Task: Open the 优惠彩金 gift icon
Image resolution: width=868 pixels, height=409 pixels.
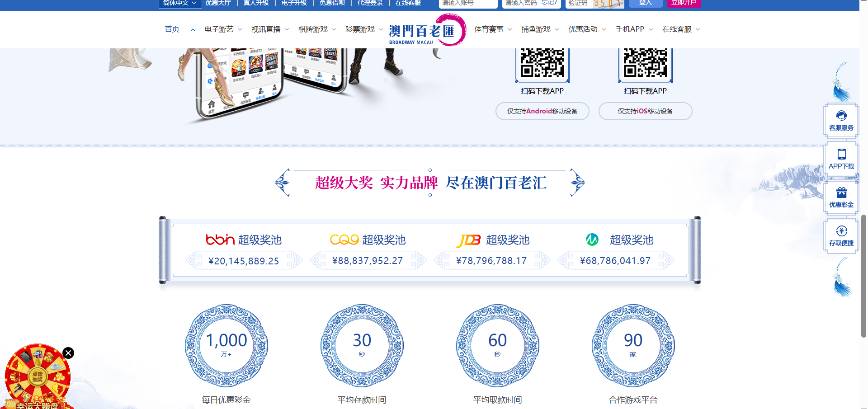Action: coord(841,197)
